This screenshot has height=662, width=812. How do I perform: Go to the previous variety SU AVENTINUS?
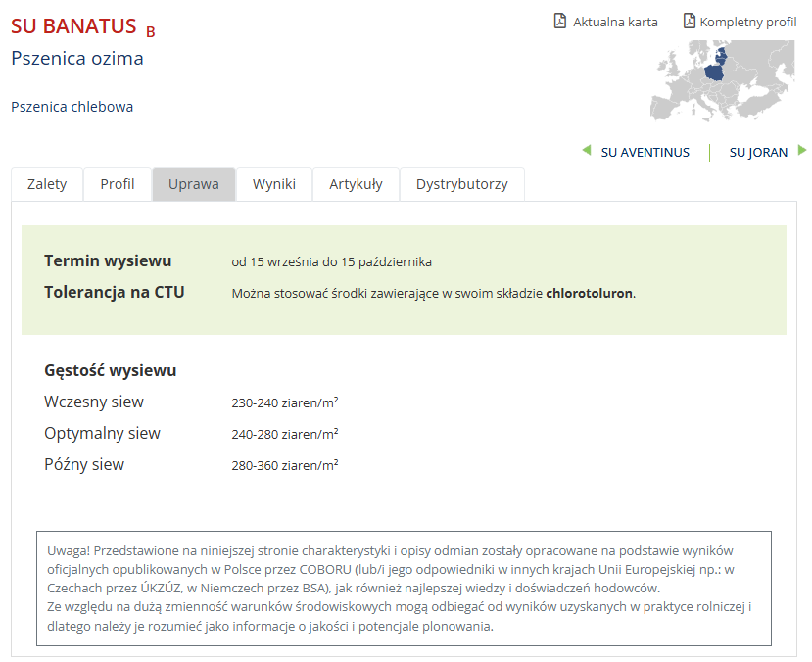click(645, 152)
